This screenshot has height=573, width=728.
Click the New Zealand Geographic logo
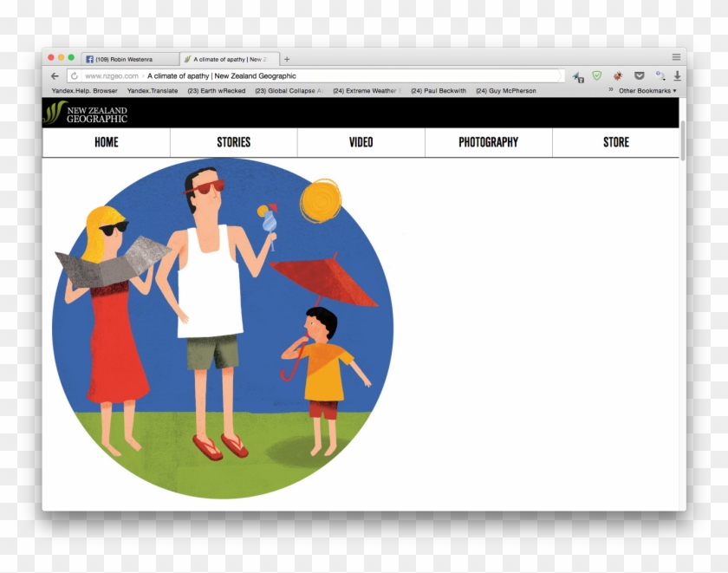[x=86, y=113]
